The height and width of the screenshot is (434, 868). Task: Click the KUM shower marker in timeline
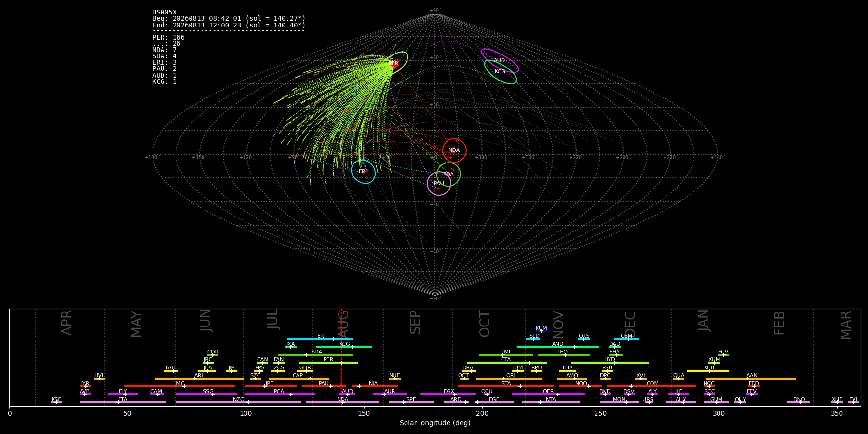(542, 331)
